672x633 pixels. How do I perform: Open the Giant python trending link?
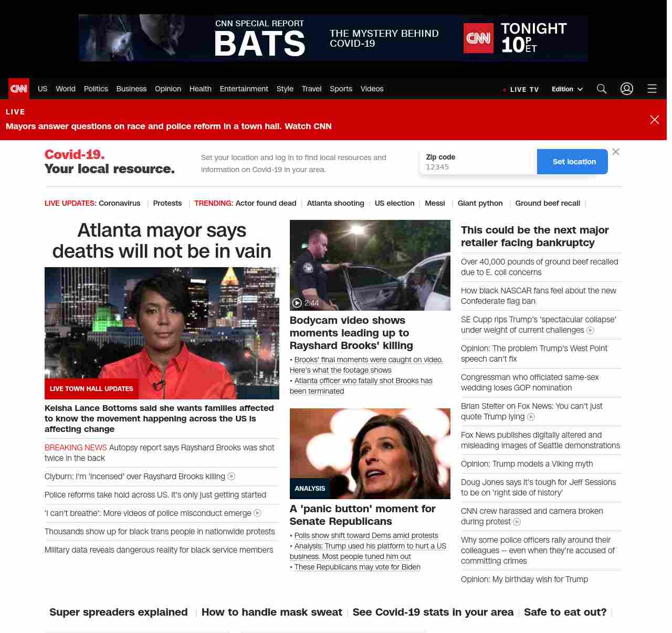tap(480, 203)
